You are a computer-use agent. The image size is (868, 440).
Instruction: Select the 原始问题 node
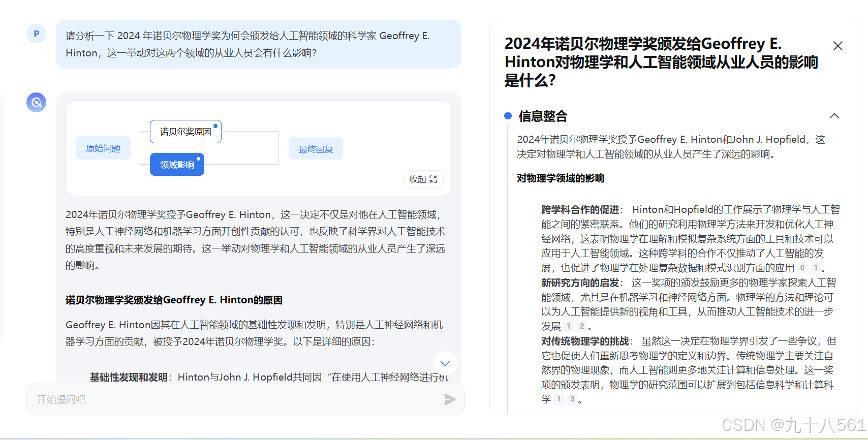click(103, 148)
